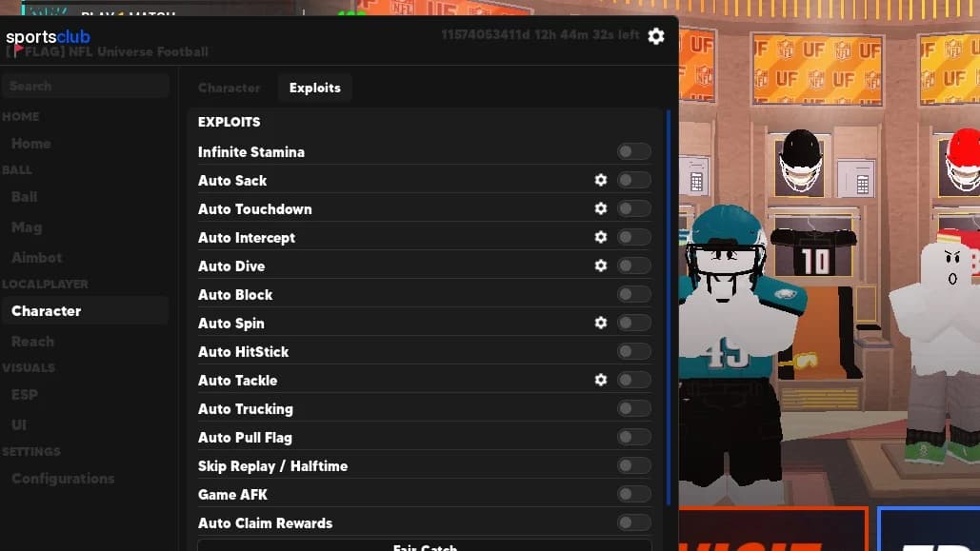Select the black jersey number 10 display

[813, 252]
